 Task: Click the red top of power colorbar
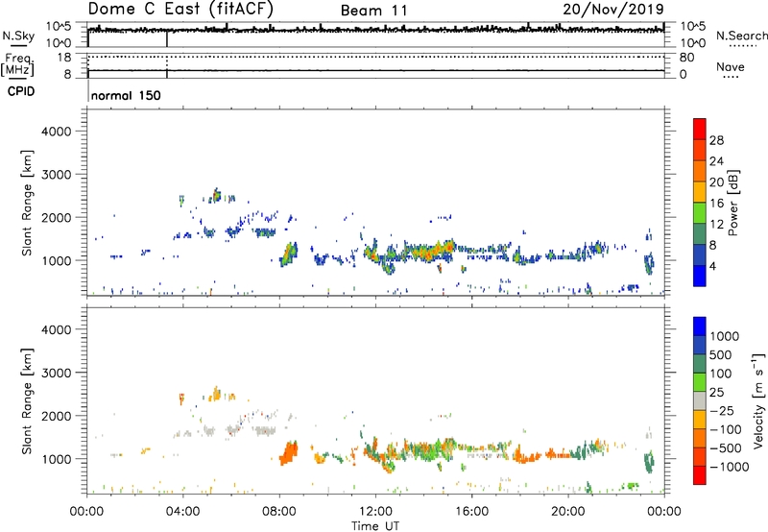point(700,128)
